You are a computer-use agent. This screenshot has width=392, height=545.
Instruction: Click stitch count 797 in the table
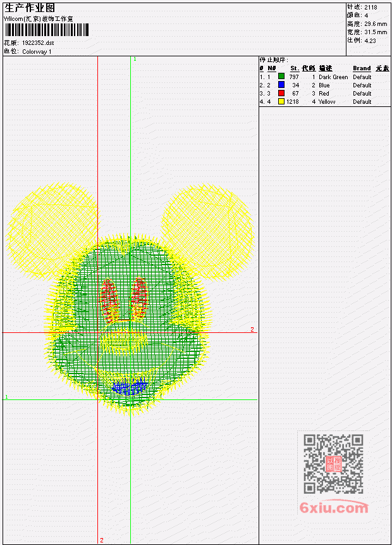click(x=294, y=77)
